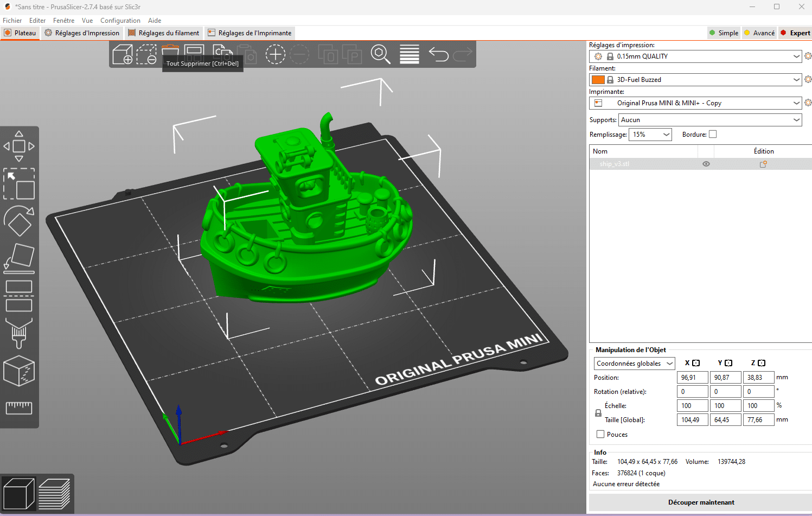Click the Undo arrow in the toolbar
The image size is (812, 516).
(x=438, y=54)
